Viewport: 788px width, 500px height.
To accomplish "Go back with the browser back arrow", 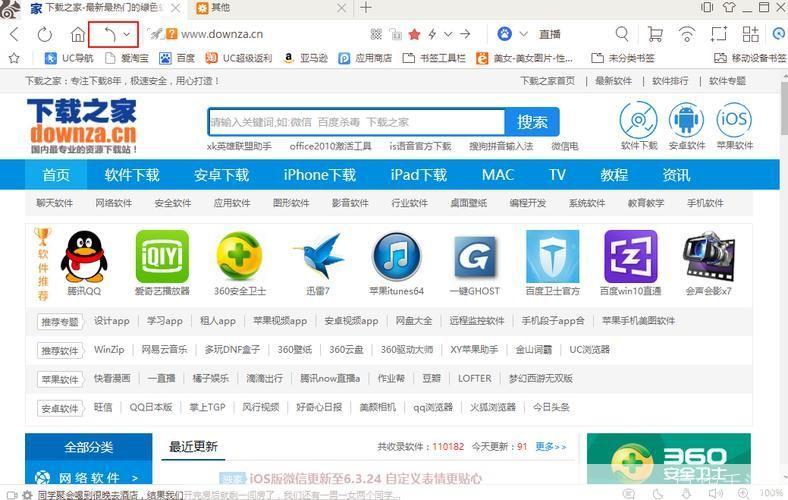I will (15, 34).
